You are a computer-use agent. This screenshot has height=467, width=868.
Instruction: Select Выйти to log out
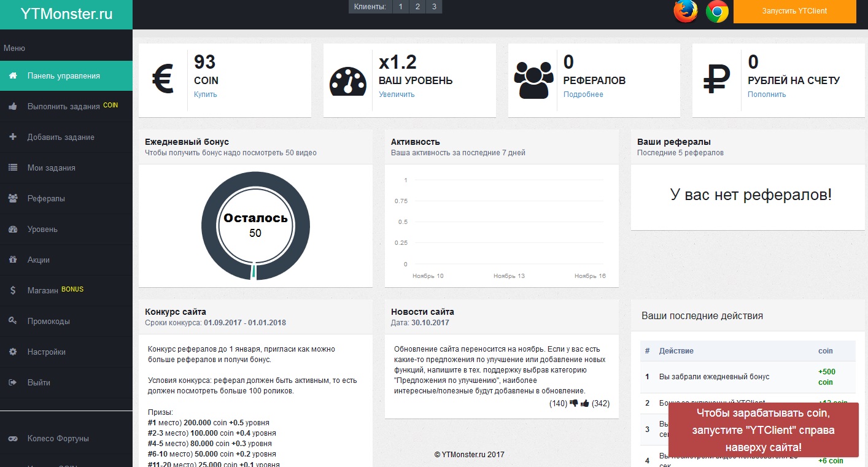(x=66, y=383)
